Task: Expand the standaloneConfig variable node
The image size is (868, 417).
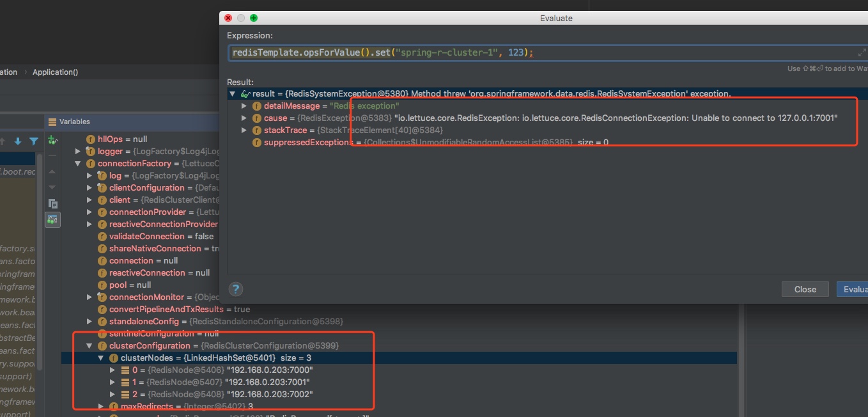Action: (x=89, y=322)
